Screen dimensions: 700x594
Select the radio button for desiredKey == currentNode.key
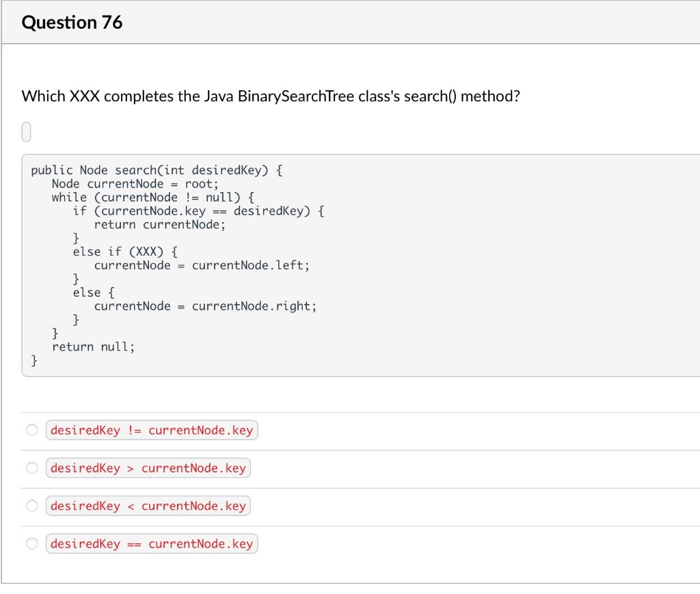point(31,543)
